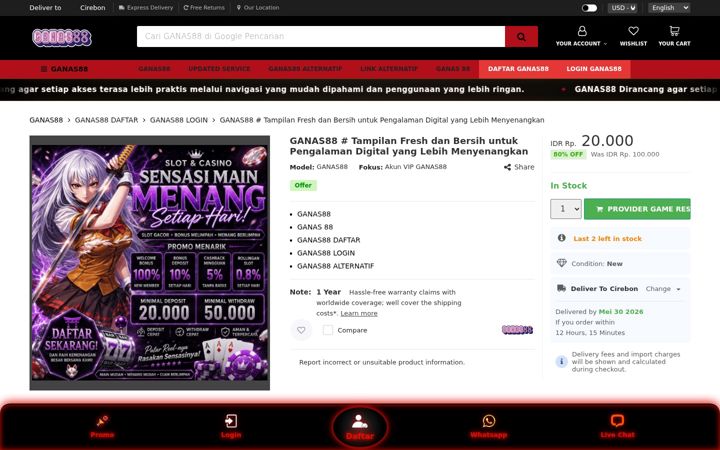Tap the Login icon in bottom bar
The height and width of the screenshot is (450, 720).
pos(231,421)
